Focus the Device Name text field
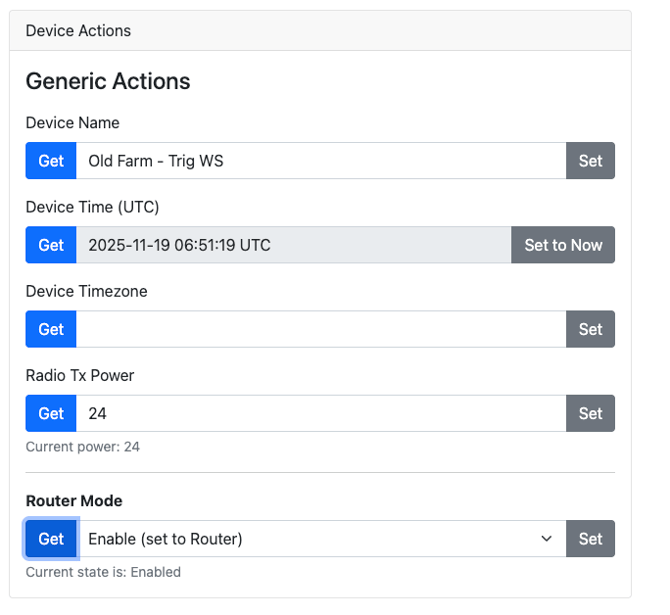Viewport: 670px width, 615px height. [320, 161]
